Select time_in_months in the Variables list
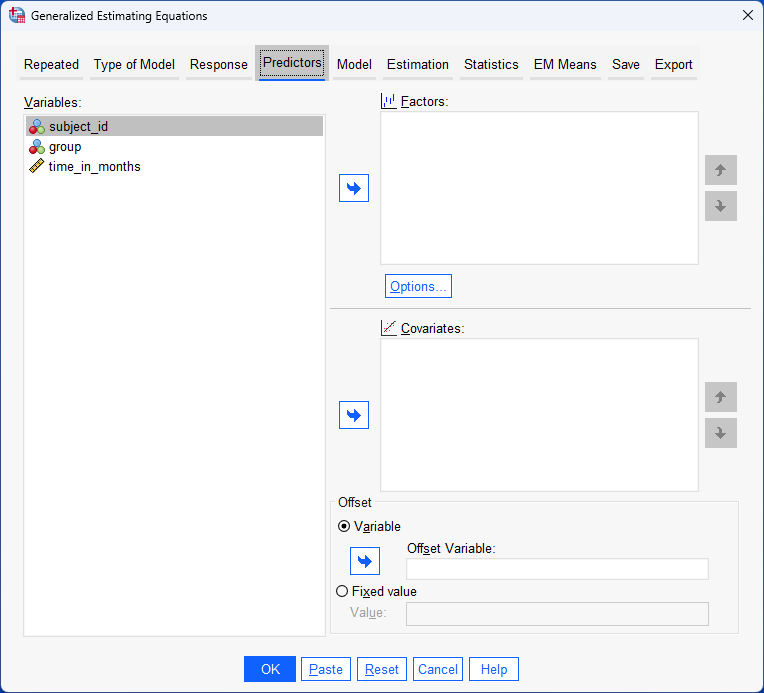764x693 pixels. coord(174,167)
